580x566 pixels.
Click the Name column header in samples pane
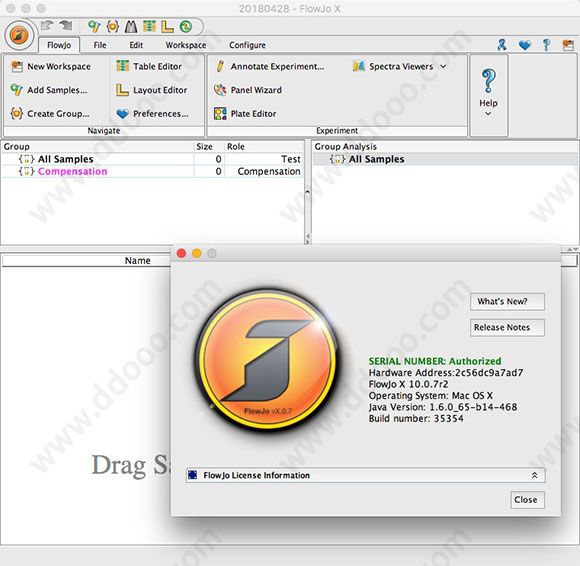tap(138, 261)
